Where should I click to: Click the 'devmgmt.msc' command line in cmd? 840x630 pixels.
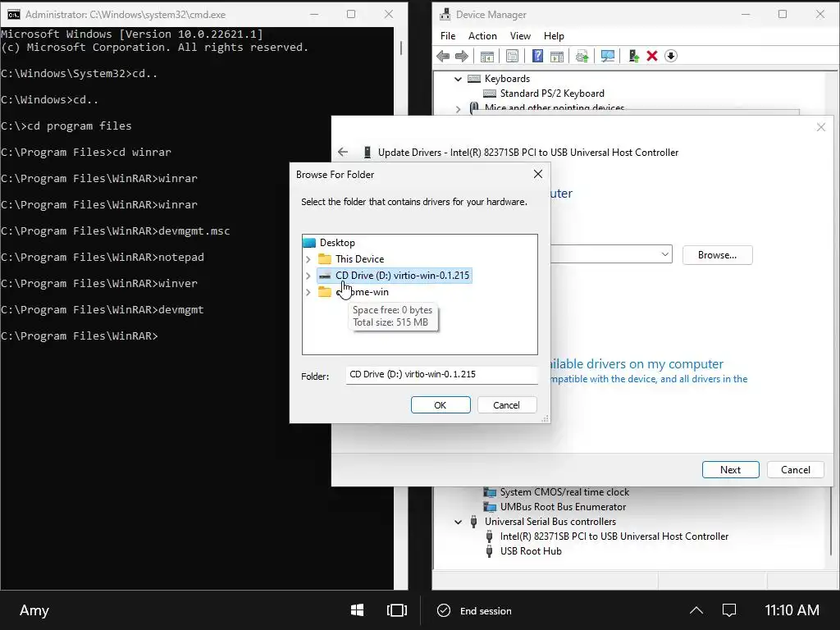(x=115, y=231)
